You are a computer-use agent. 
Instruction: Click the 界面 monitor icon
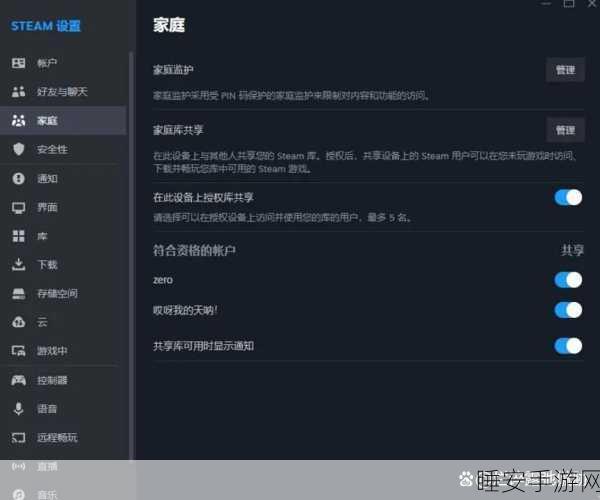click(18, 207)
